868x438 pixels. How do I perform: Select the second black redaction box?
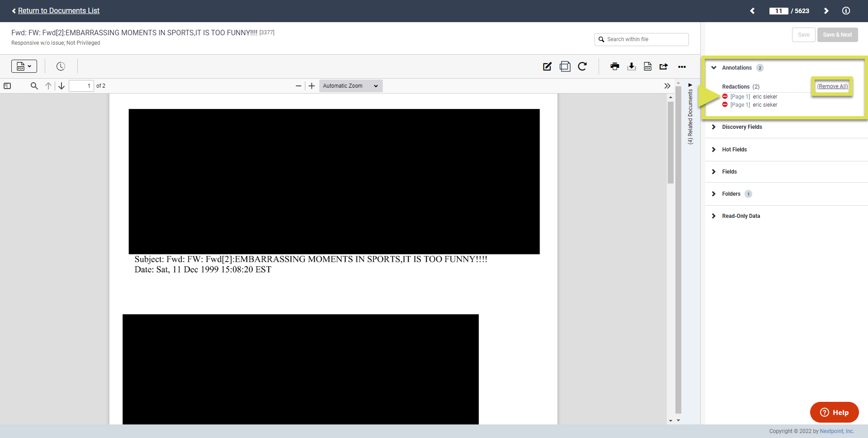(301, 369)
